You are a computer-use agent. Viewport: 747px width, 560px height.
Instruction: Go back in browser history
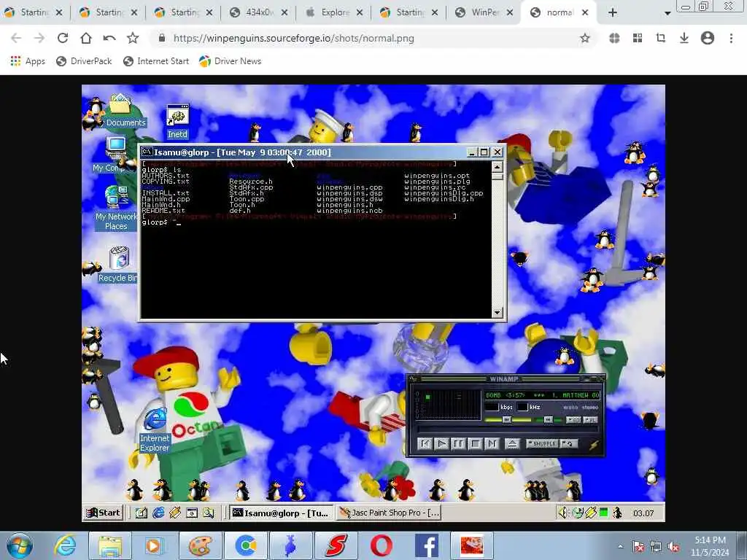(16, 38)
